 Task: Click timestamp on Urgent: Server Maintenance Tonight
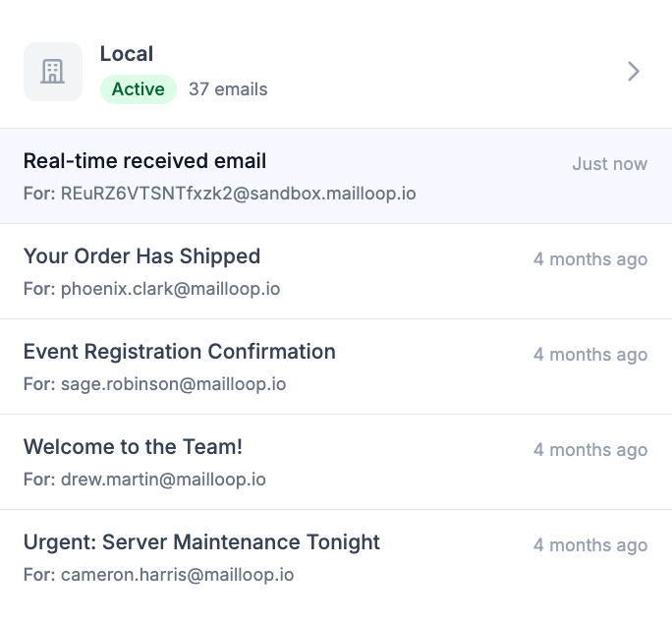pos(589,545)
